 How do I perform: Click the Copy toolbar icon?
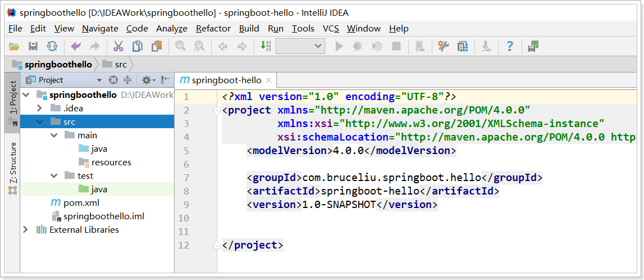coord(137,46)
